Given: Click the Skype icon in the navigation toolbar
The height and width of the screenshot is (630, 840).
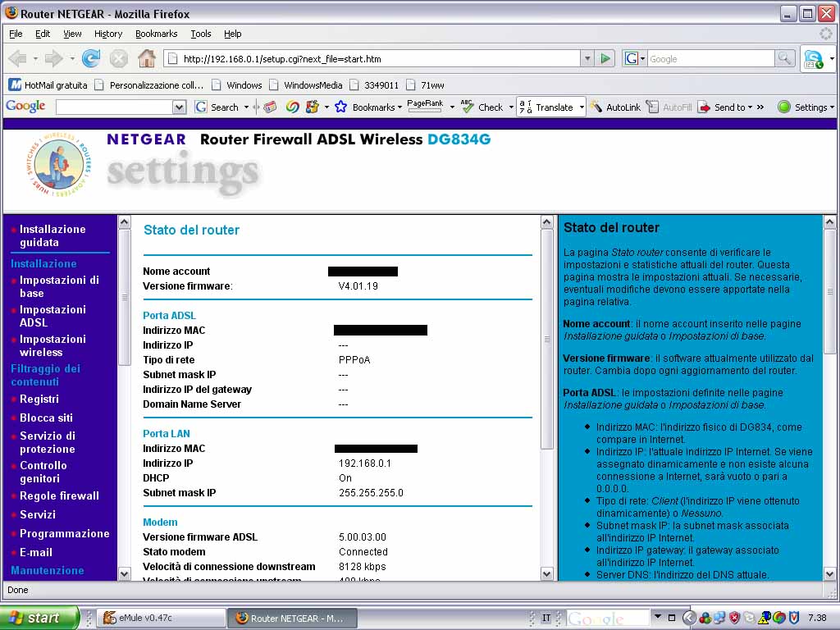Looking at the screenshot, I should coord(813,58).
